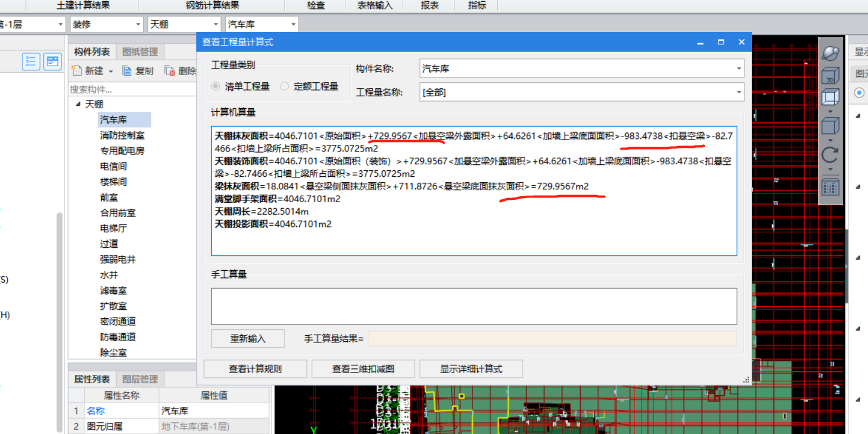Select the 清单工程量 radio button
Screen dimensions: 868x434
click(x=216, y=86)
